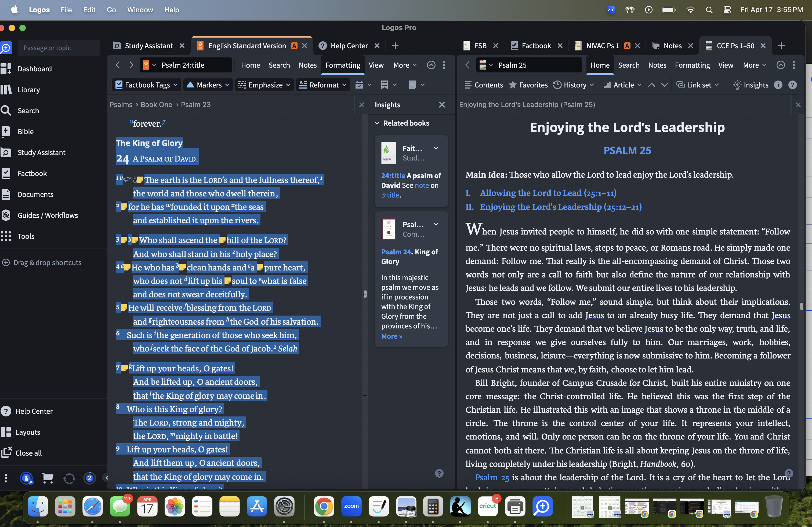Click note flag at verse 2
Screen dimensions: 812x527
tap(124, 207)
